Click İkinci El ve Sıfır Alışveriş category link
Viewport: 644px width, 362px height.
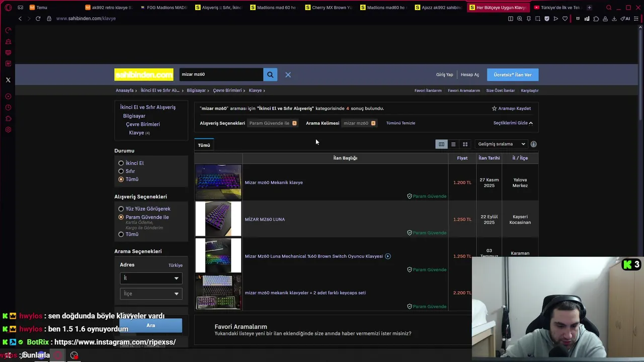coord(148,107)
